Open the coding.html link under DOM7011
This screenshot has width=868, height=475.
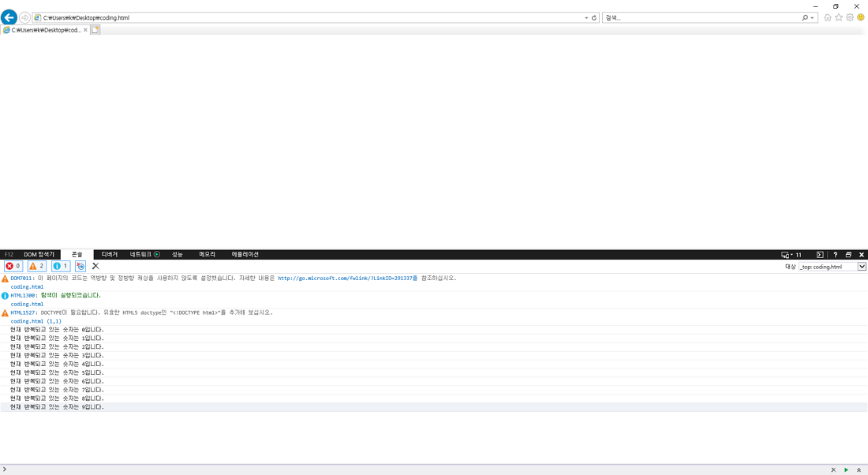[27, 286]
